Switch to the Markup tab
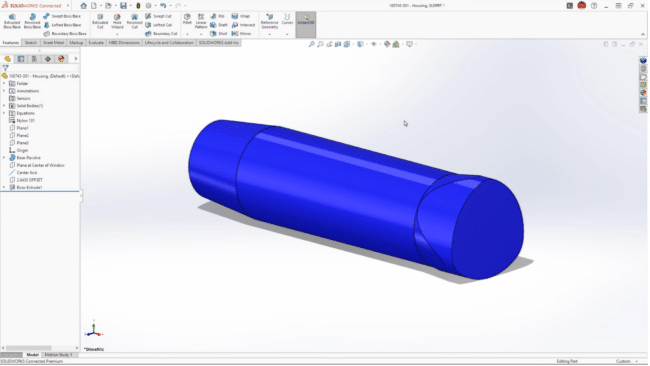 pyautogui.click(x=76, y=43)
